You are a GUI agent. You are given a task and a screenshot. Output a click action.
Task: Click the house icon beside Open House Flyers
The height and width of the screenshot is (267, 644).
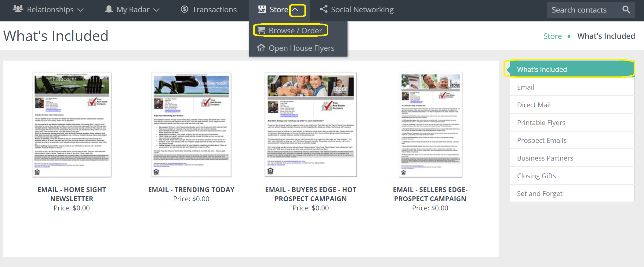coord(261,48)
